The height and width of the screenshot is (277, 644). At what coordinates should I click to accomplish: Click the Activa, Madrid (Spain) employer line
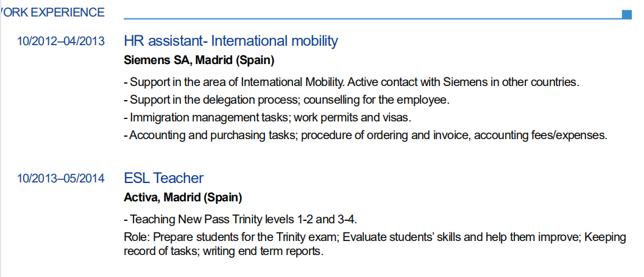[183, 198]
